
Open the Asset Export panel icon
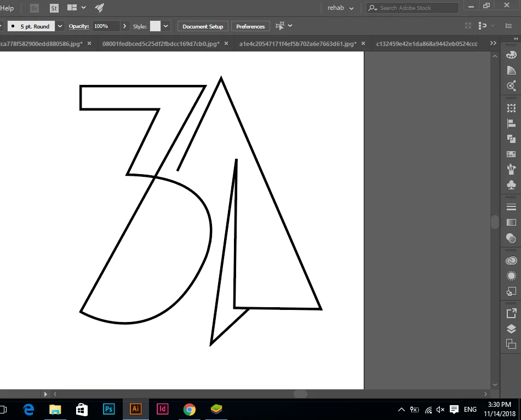click(x=511, y=313)
